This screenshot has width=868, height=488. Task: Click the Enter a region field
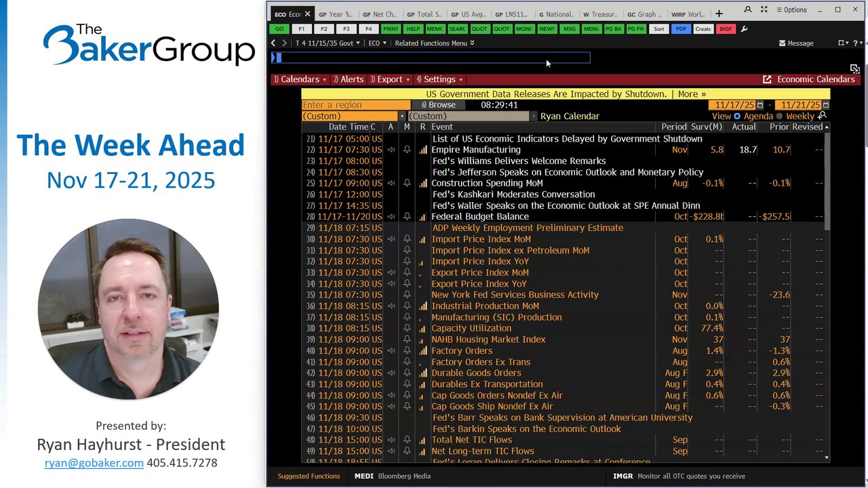[355, 105]
